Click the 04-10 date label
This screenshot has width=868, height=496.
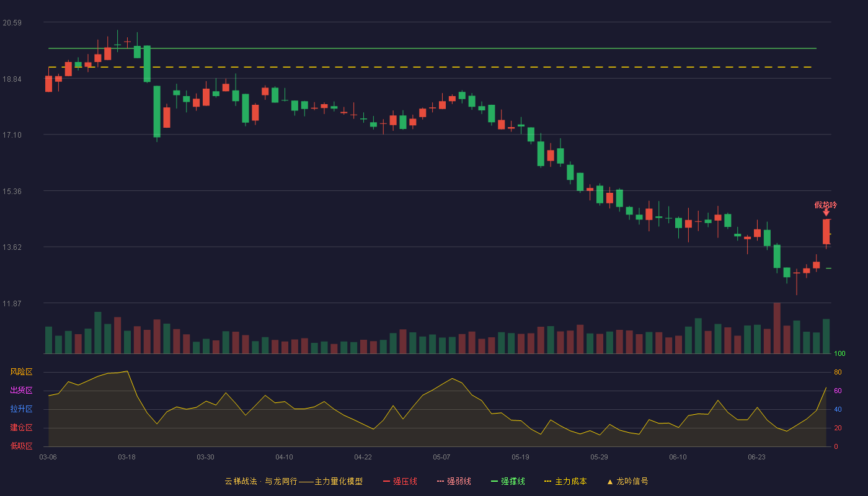point(284,457)
